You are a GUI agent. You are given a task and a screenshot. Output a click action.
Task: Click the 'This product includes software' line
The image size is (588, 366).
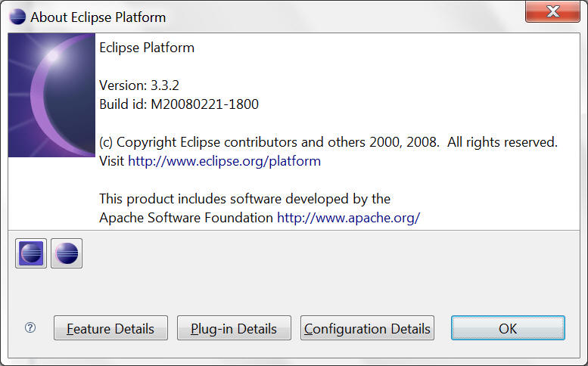point(245,199)
